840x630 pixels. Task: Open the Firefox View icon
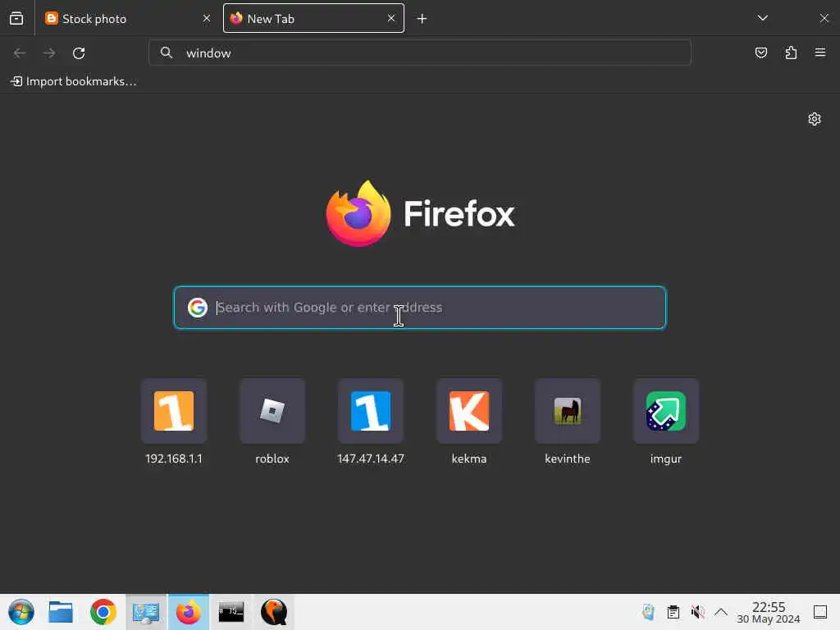pos(16,18)
